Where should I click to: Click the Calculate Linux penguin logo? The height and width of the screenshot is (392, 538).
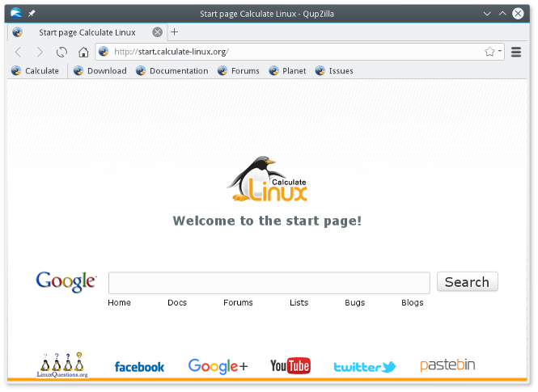[267, 179]
